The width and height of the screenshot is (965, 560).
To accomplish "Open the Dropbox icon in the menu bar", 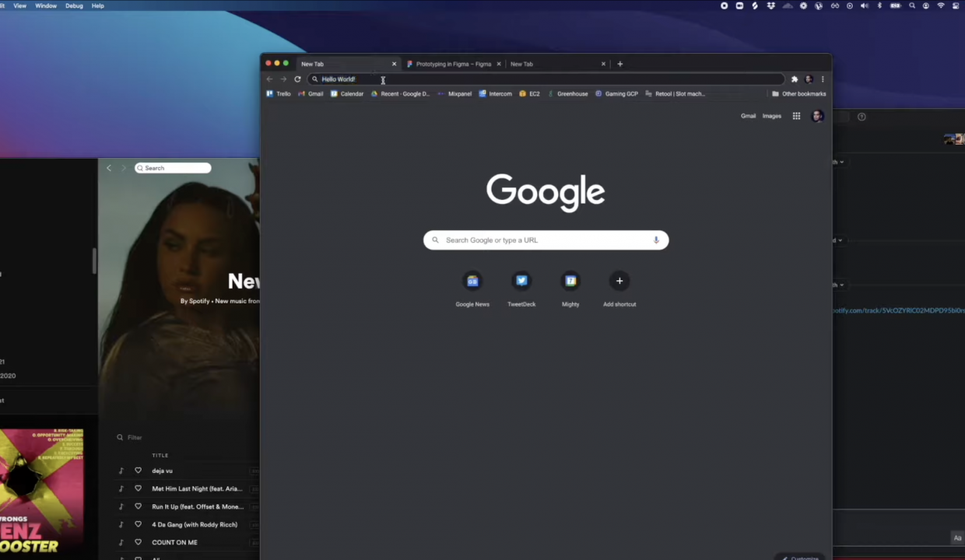I will tap(770, 5).
